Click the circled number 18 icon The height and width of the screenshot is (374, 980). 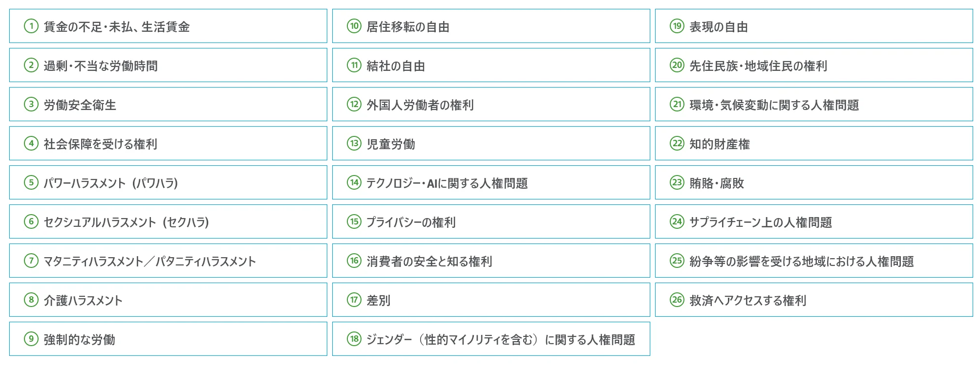354,339
